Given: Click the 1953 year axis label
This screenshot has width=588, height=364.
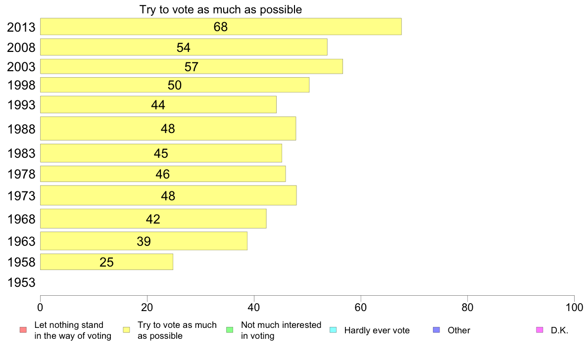Looking at the screenshot, I should pos(21,282).
